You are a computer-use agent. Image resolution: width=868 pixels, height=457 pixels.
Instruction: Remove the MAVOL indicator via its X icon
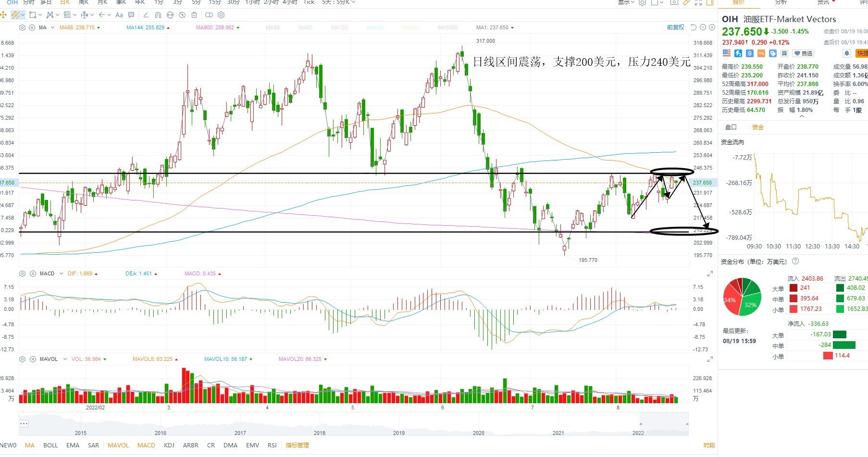point(33,359)
